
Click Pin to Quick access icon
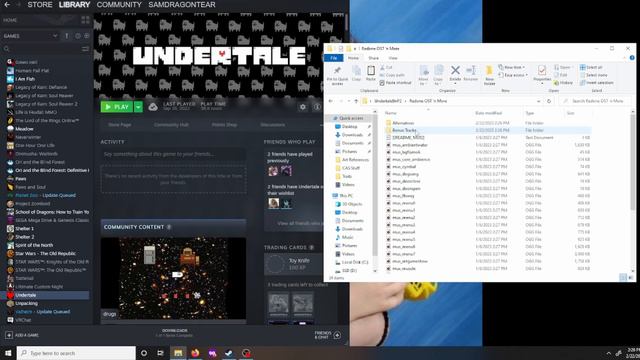337,71
